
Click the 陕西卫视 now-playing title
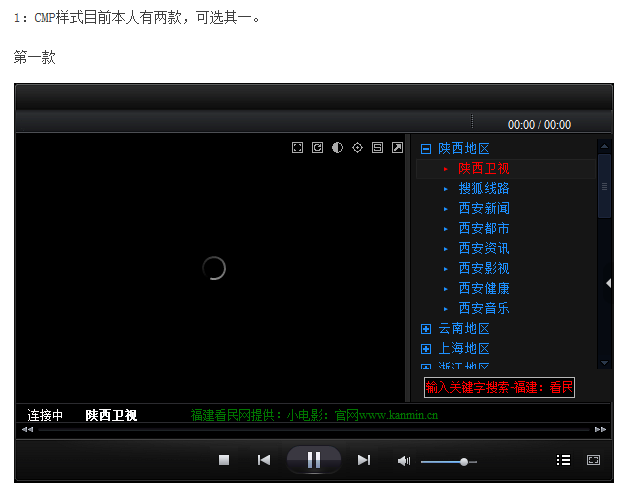pos(111,415)
